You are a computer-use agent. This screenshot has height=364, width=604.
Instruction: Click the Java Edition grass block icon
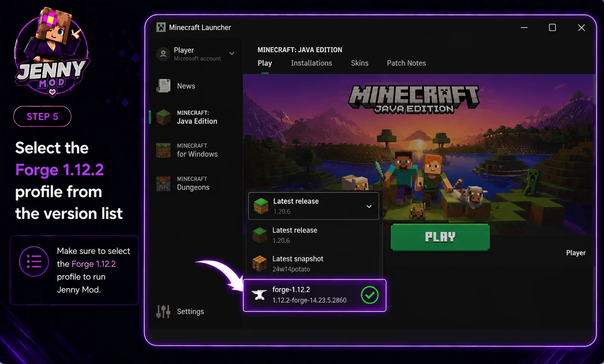[164, 117]
